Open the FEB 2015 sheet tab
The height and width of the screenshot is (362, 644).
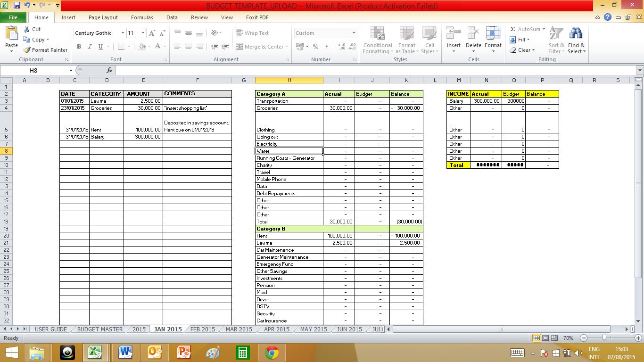click(202, 329)
